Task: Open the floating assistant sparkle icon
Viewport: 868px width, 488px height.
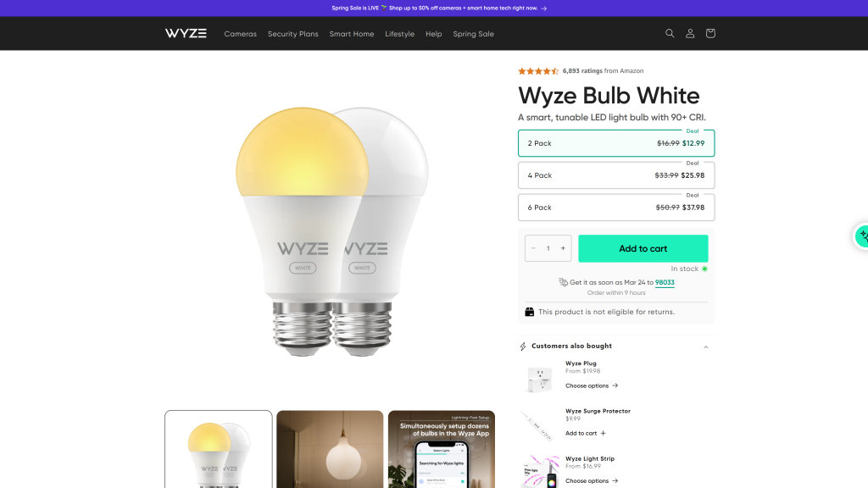Action: [x=862, y=236]
